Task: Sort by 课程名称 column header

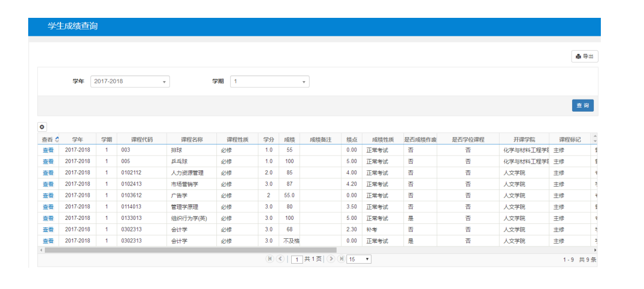Action: [x=192, y=139]
